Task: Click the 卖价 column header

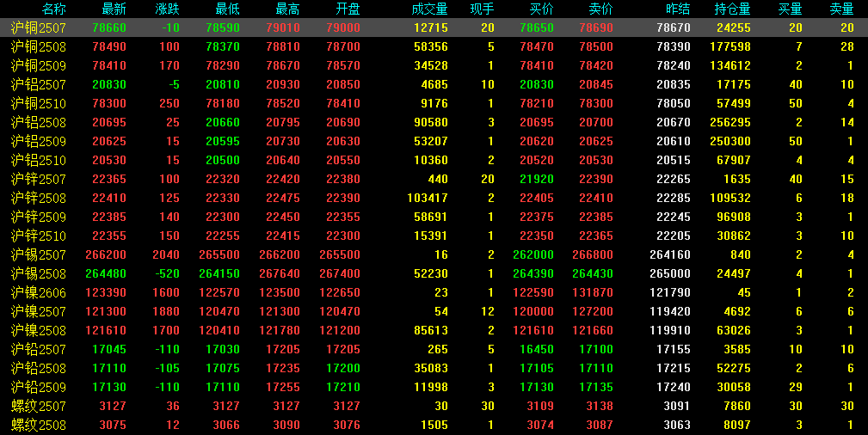Action: (601, 9)
